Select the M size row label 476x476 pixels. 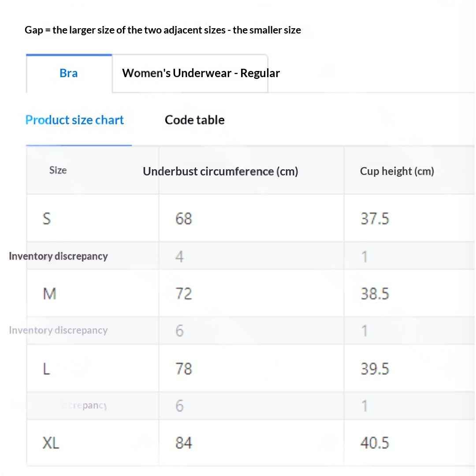[50, 294]
